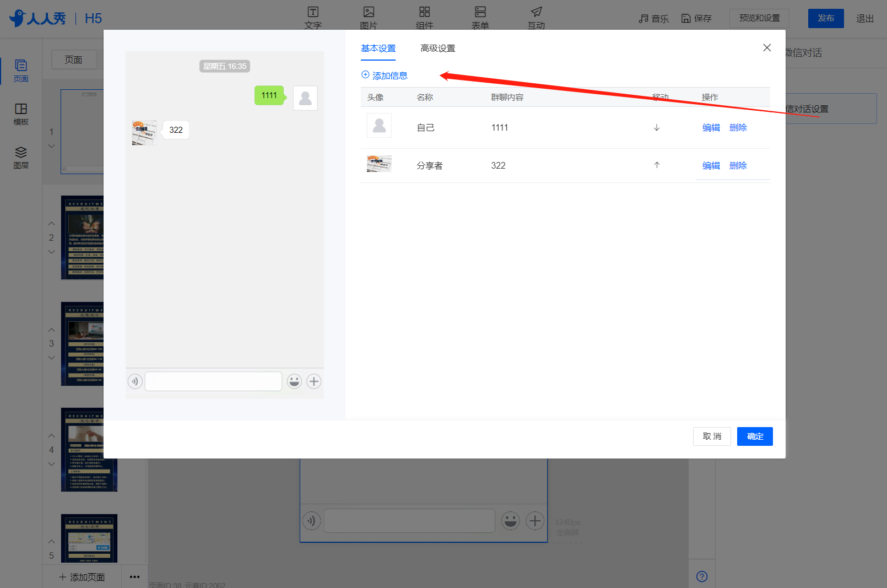Screen dimensions: 887x588
Task: Select the 页面 tab in page panel
Action: pyautogui.click(x=73, y=60)
